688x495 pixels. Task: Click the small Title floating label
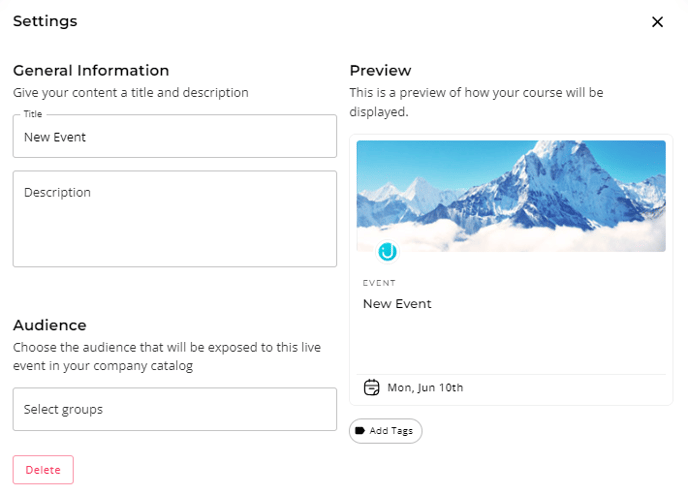[x=33, y=114]
